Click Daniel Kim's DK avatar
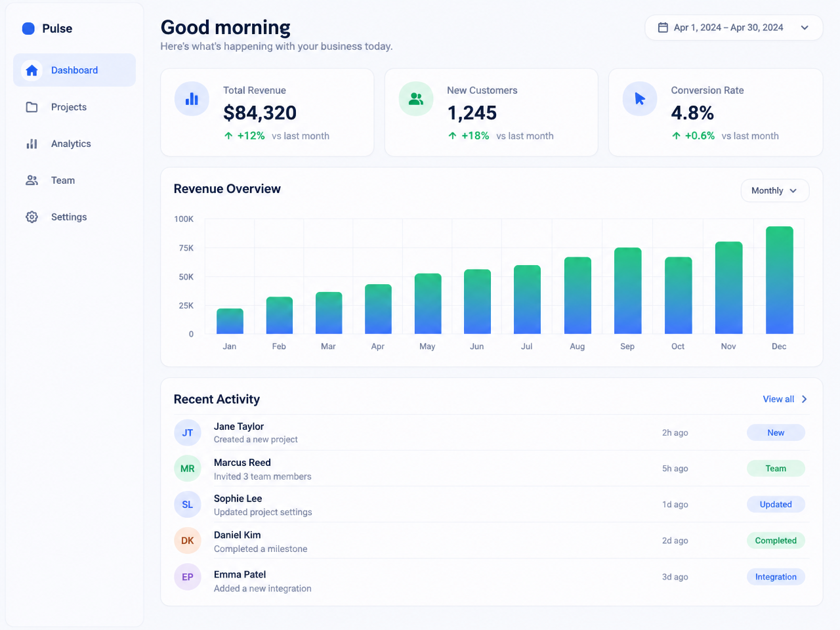This screenshot has height=630, width=840. [x=188, y=541]
